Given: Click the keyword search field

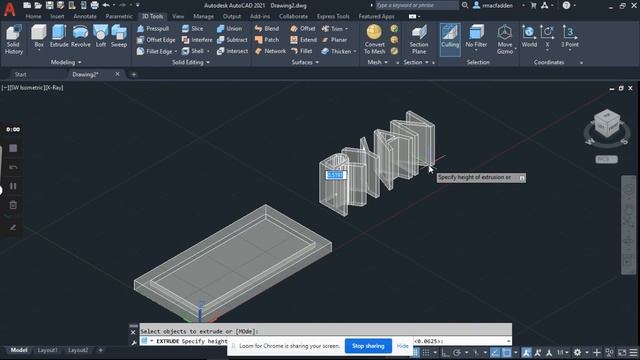Looking at the screenshot, I should point(416,5).
